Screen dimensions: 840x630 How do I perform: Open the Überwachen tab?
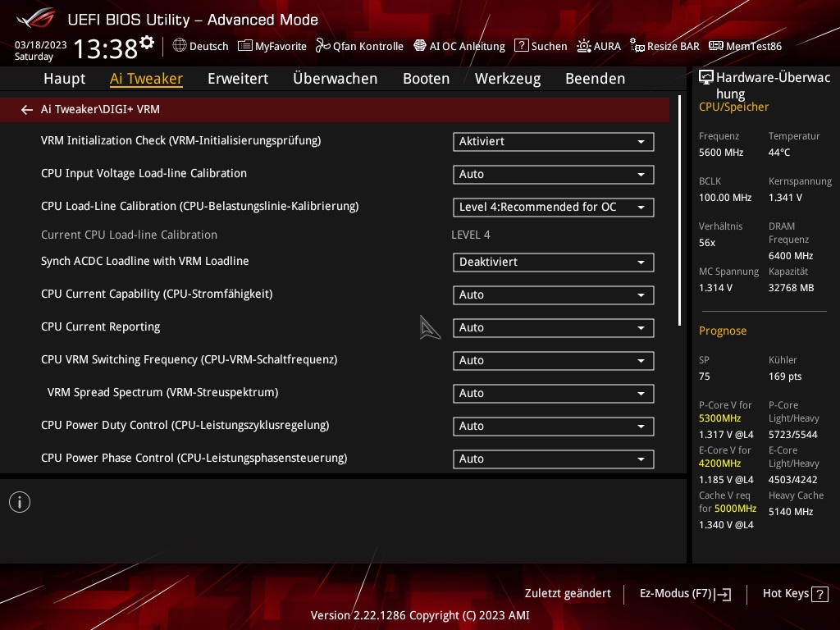[x=336, y=79]
